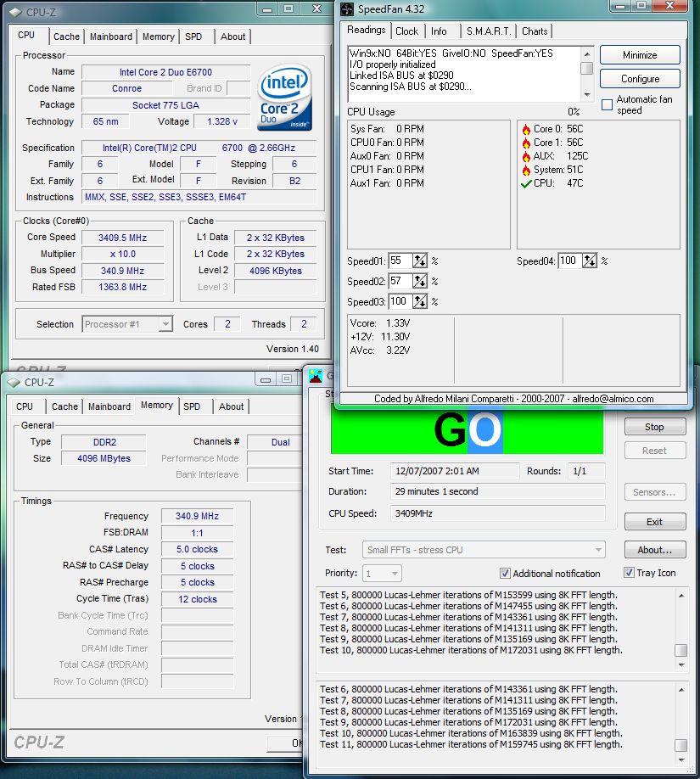Enable Automatic fan speed checkbox
Image resolution: width=700 pixels, height=779 pixels.
point(607,105)
